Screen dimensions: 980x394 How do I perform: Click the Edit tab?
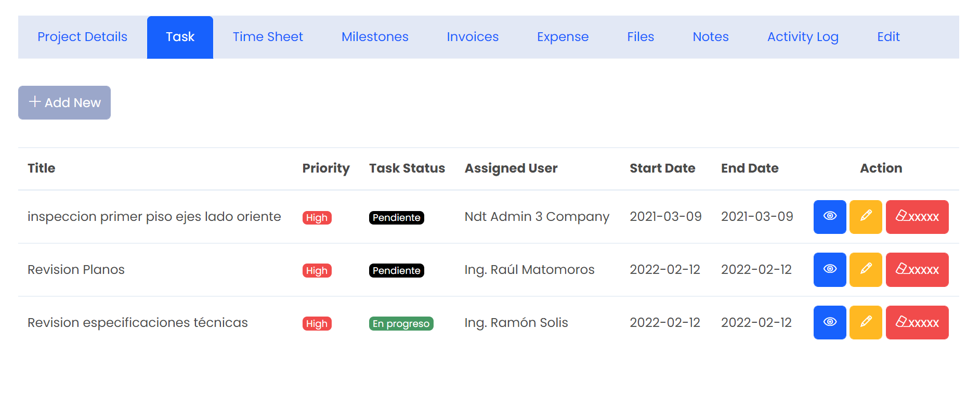tap(888, 37)
